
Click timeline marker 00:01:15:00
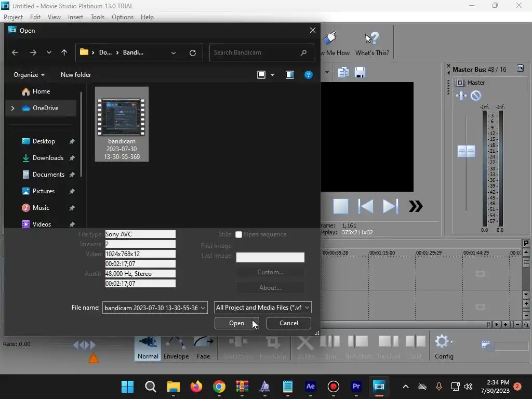pos(382,253)
